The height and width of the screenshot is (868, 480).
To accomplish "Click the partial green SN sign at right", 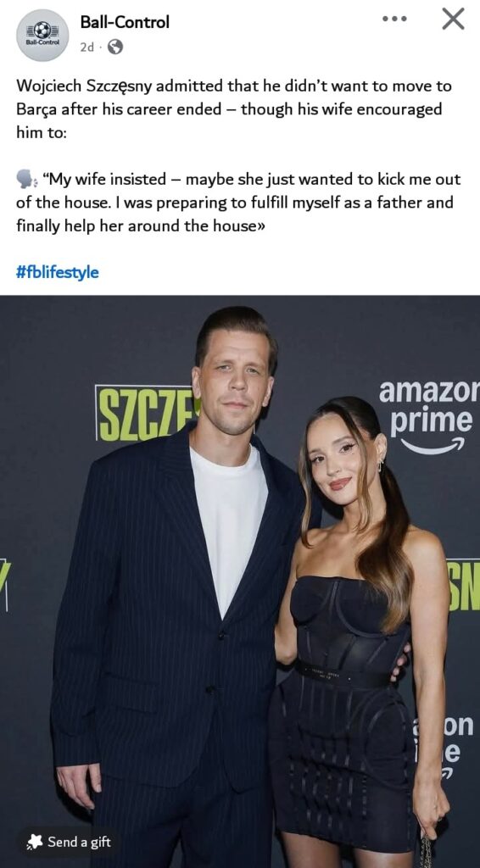I will point(463,585).
